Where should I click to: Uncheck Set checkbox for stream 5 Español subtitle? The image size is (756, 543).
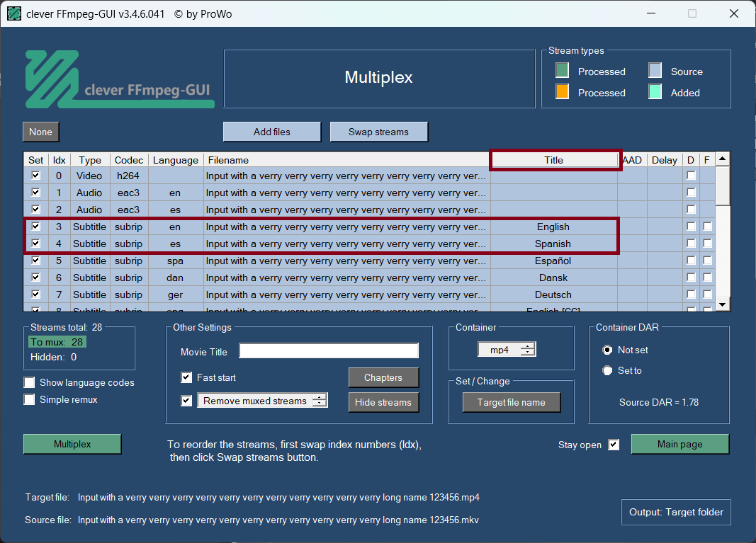[x=35, y=261]
